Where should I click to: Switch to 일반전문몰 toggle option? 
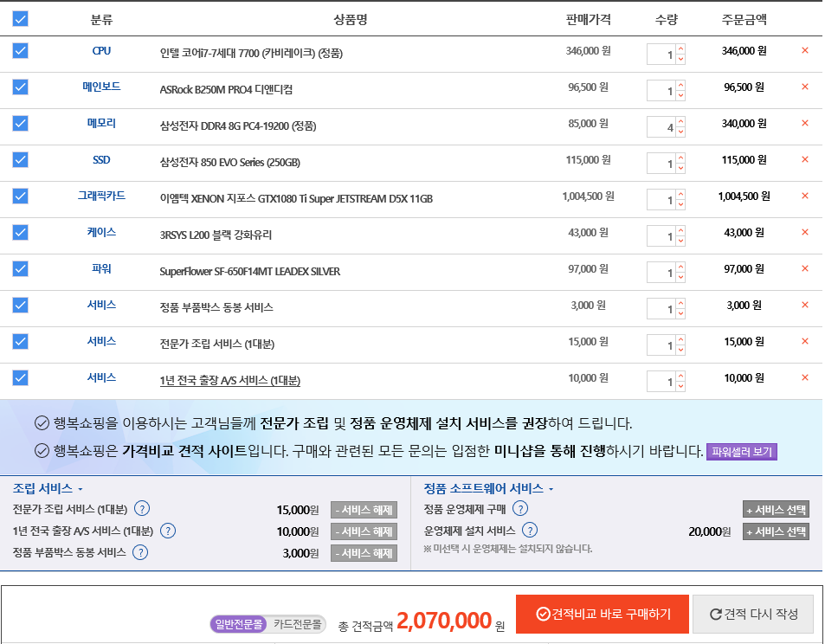tap(238, 624)
